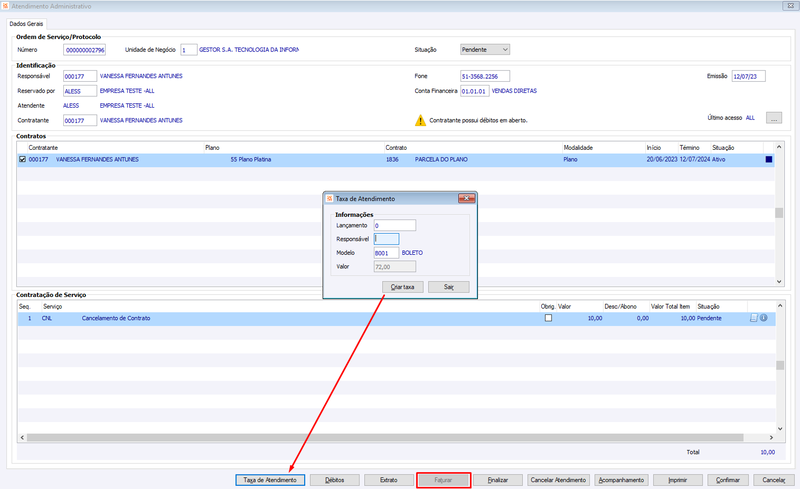Click the Atendimento Administrativo window icon

tap(5, 6)
